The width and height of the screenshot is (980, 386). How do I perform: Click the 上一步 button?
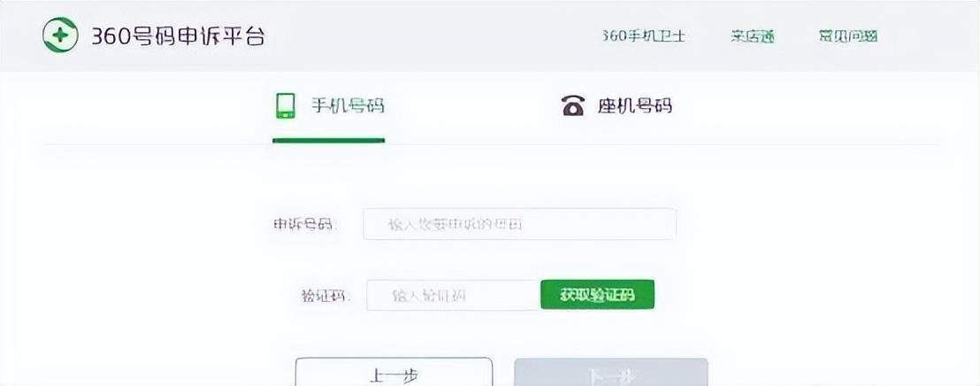click(x=393, y=374)
